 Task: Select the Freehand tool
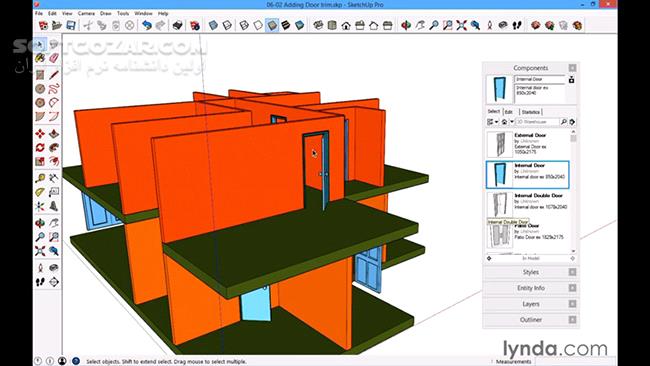coord(54,89)
